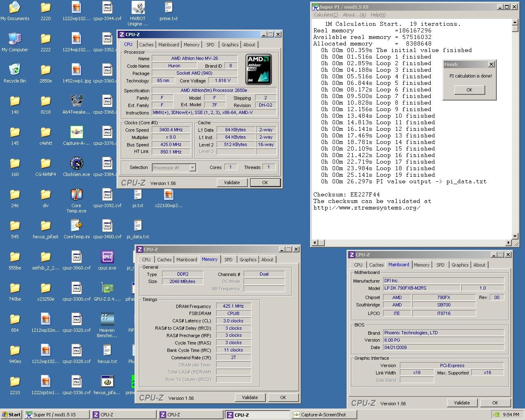Open the pi.txt desktop file
Screen dimensions: 525x420
(x=138, y=198)
